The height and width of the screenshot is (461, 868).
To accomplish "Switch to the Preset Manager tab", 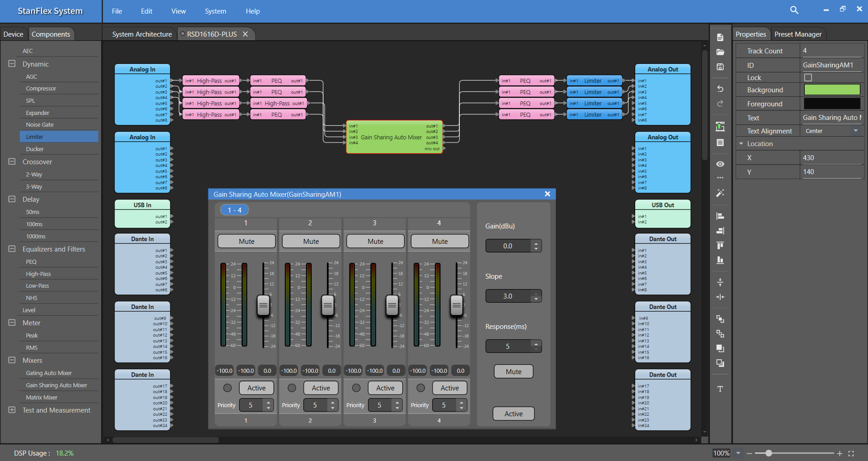I will 797,34.
